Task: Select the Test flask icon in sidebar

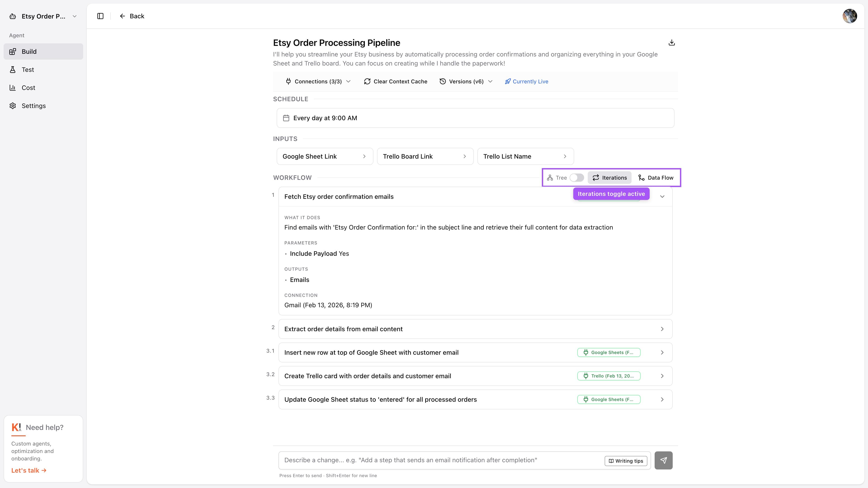Action: (x=12, y=70)
